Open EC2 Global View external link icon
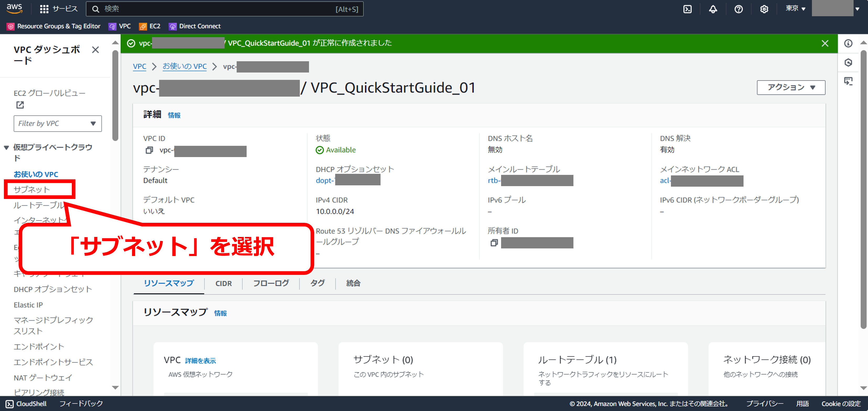 [20, 105]
